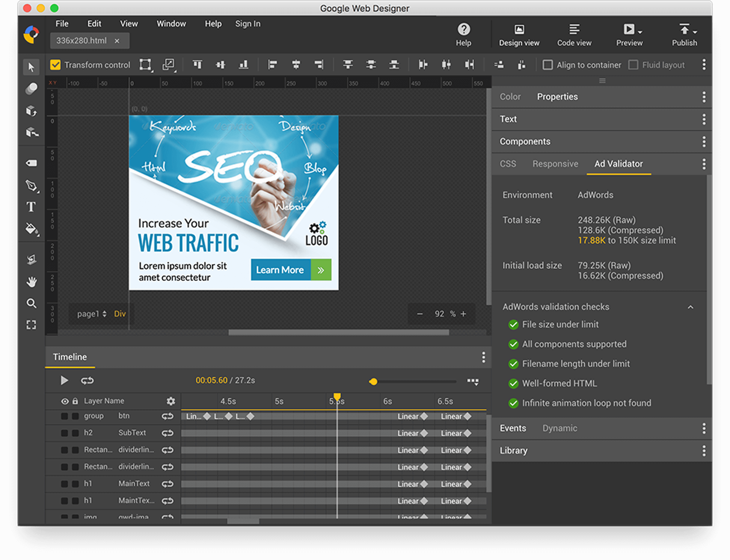This screenshot has width=730, height=560.
Task: Click the align top edges icon
Action: [198, 65]
